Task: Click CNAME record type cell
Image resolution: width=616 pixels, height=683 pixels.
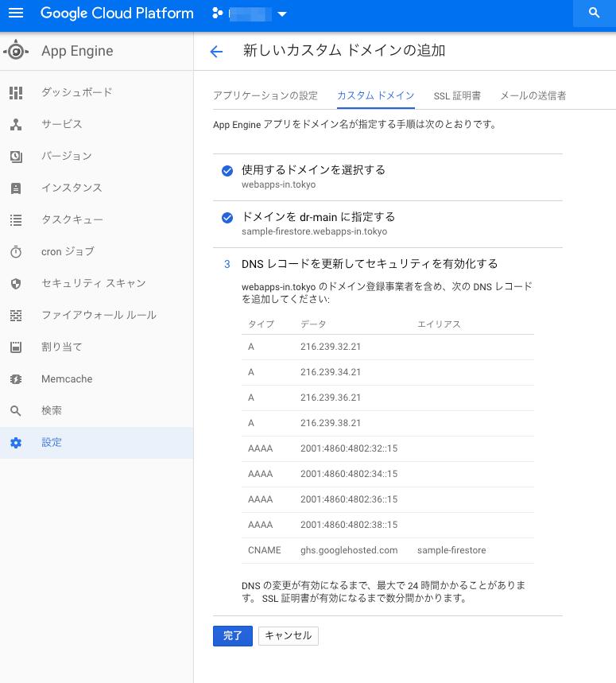Action: coord(264,550)
